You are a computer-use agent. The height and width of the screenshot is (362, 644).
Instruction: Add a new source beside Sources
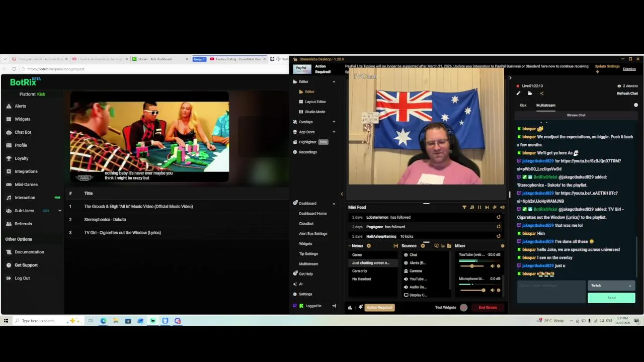click(x=423, y=246)
